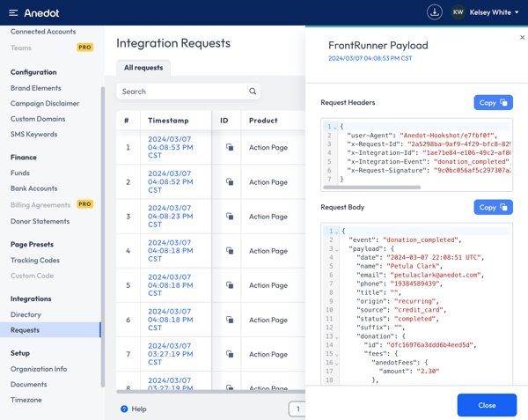Open Brand Elements settings
This screenshot has height=420, width=528.
[36, 88]
